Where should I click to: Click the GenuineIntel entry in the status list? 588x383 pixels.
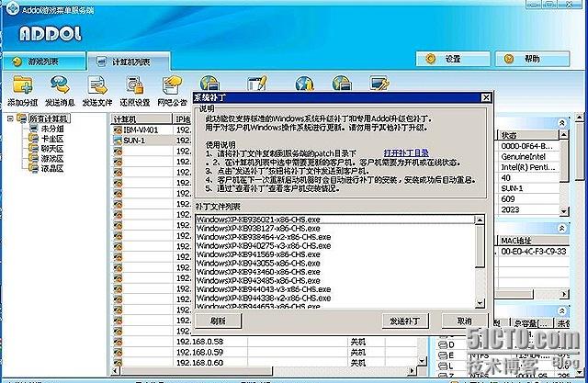[523, 157]
